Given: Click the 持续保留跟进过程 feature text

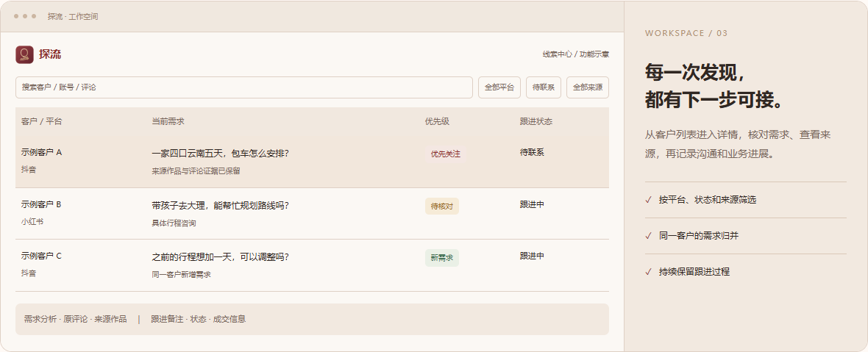Looking at the screenshot, I should 694,272.
